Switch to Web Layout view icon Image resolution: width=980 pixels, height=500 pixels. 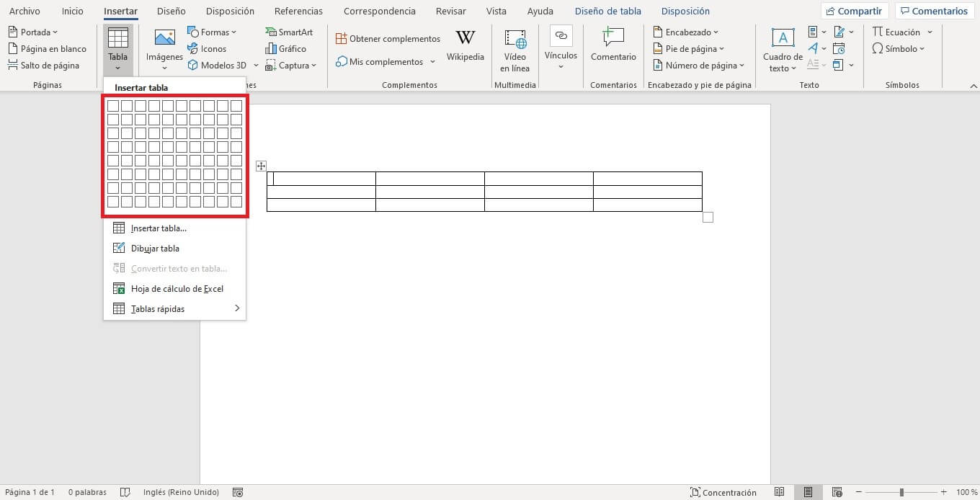(x=837, y=492)
